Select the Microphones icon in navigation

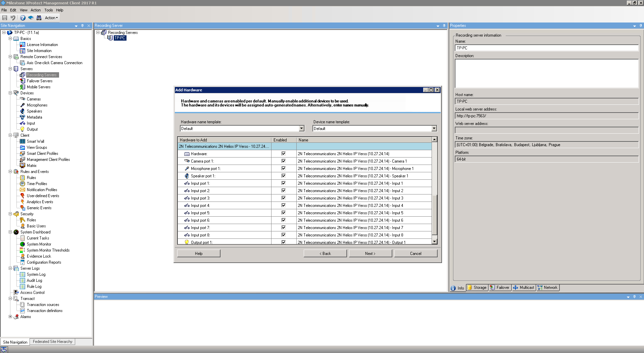22,105
